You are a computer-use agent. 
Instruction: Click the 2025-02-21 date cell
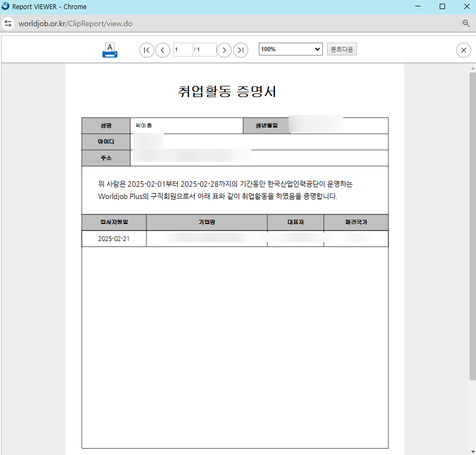114,239
